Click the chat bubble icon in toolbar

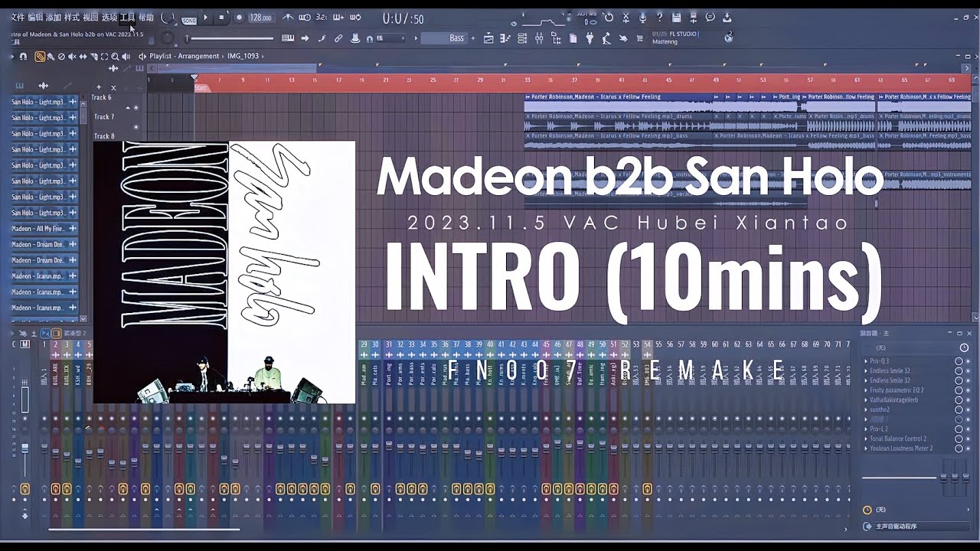click(x=710, y=18)
